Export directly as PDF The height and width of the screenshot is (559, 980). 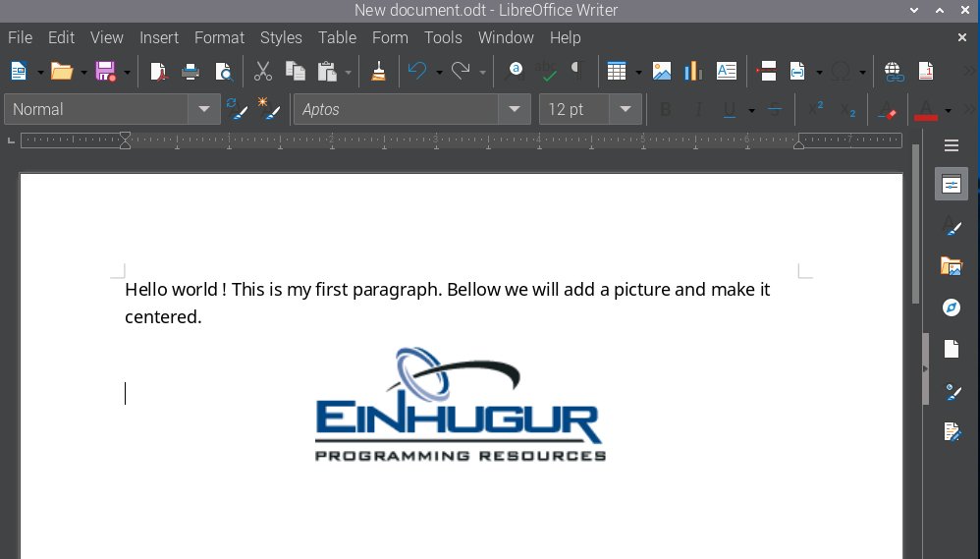click(158, 72)
